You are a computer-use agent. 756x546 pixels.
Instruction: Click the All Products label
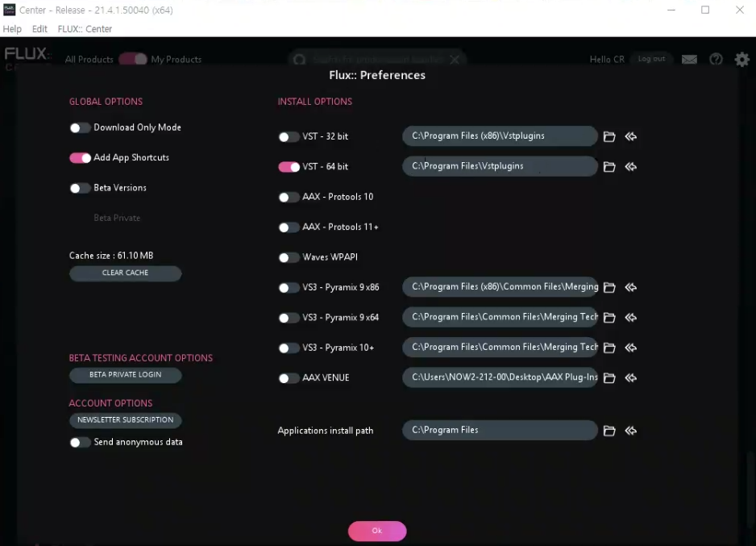[x=89, y=60]
